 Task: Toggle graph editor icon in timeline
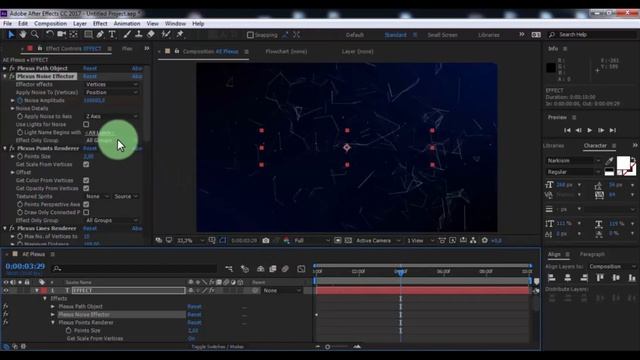pos(301,269)
